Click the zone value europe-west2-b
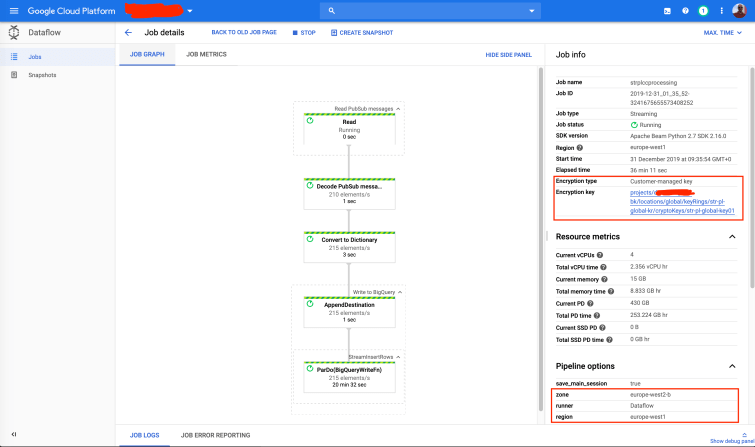Image resolution: width=755 pixels, height=447 pixels. (x=651, y=394)
